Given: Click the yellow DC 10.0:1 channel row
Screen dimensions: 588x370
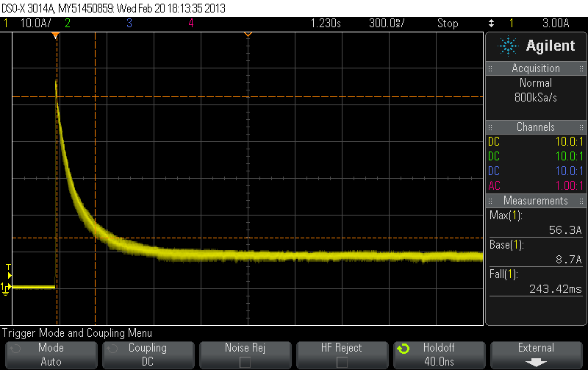Looking at the screenshot, I should [x=536, y=142].
